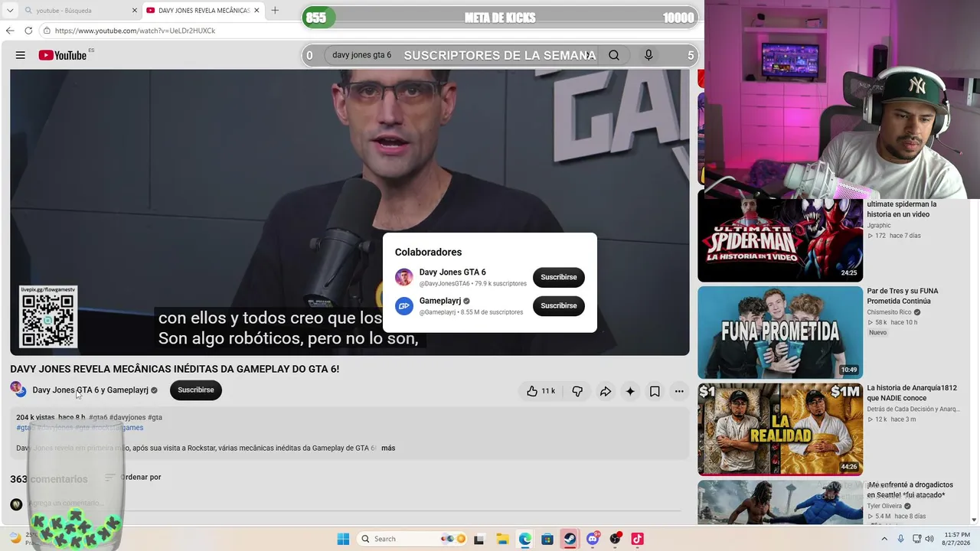Open the three-dot more actions menu
Viewport: 980px width, 551px height.
point(679,391)
